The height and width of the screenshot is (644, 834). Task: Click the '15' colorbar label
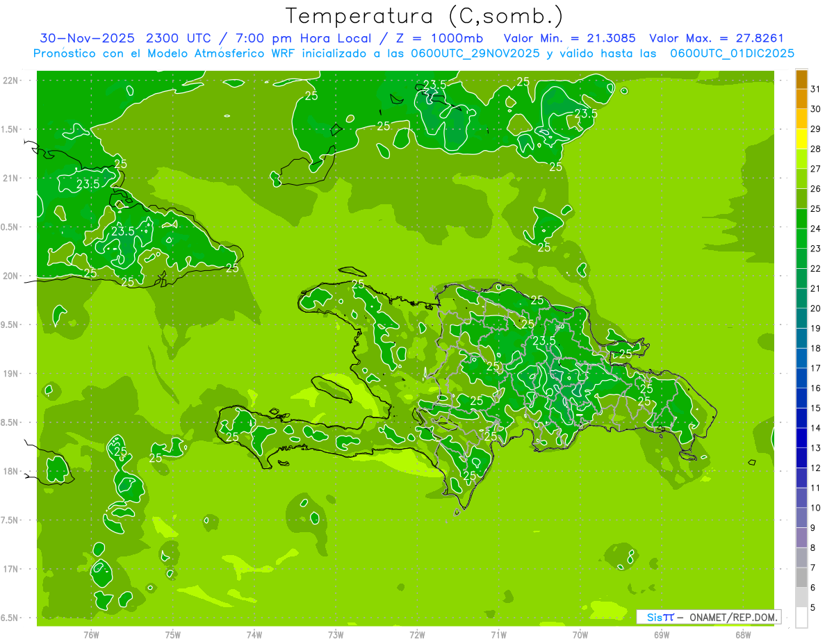click(816, 408)
